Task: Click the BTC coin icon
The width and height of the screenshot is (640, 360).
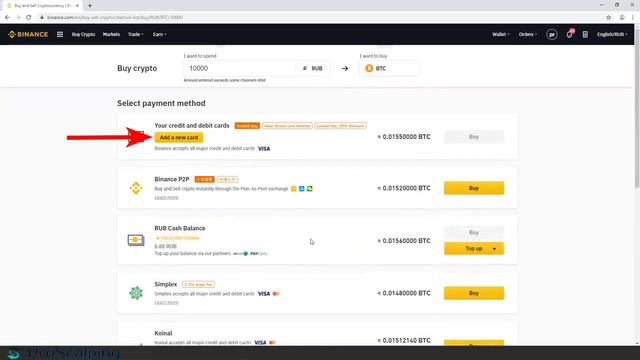Action: point(369,68)
